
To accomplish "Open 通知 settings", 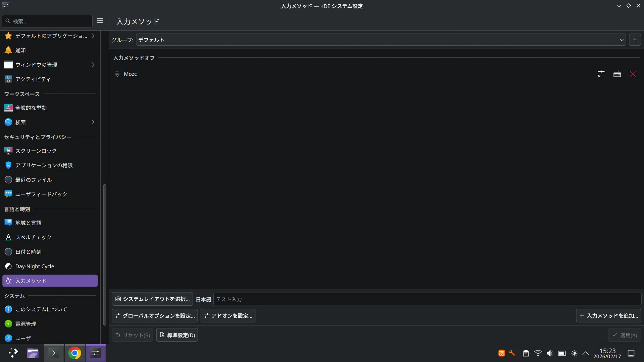I will click(x=50, y=50).
